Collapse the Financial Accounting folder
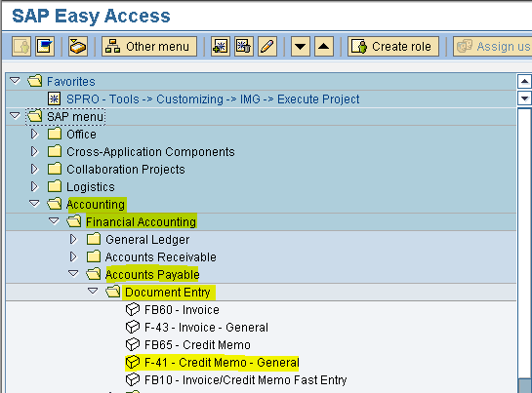Image resolution: width=532 pixels, height=393 pixels. (x=54, y=221)
